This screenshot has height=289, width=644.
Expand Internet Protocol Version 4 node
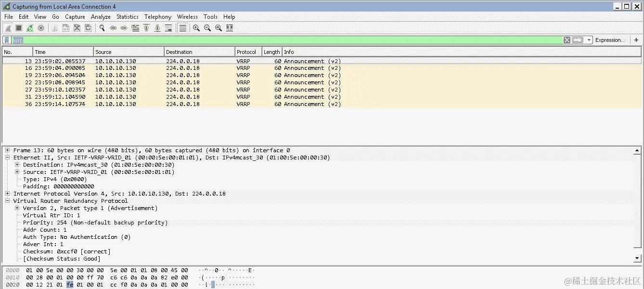coord(8,194)
